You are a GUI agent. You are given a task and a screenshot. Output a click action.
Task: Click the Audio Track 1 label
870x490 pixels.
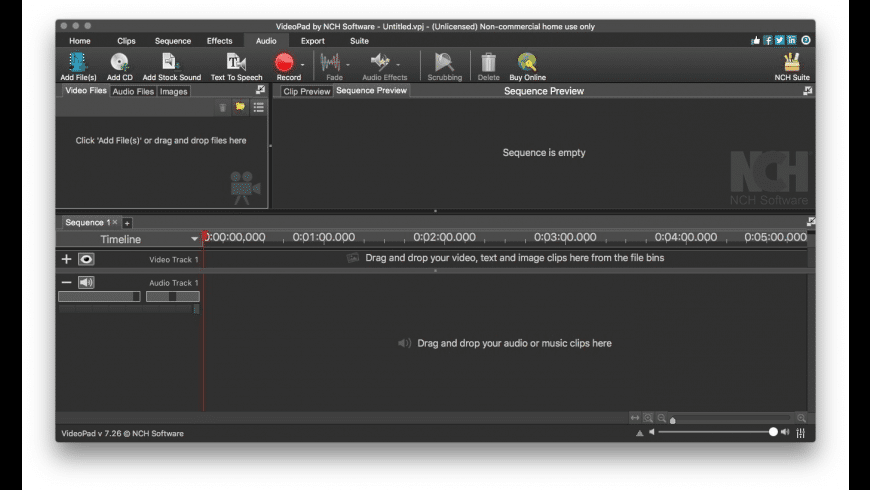pyautogui.click(x=174, y=283)
